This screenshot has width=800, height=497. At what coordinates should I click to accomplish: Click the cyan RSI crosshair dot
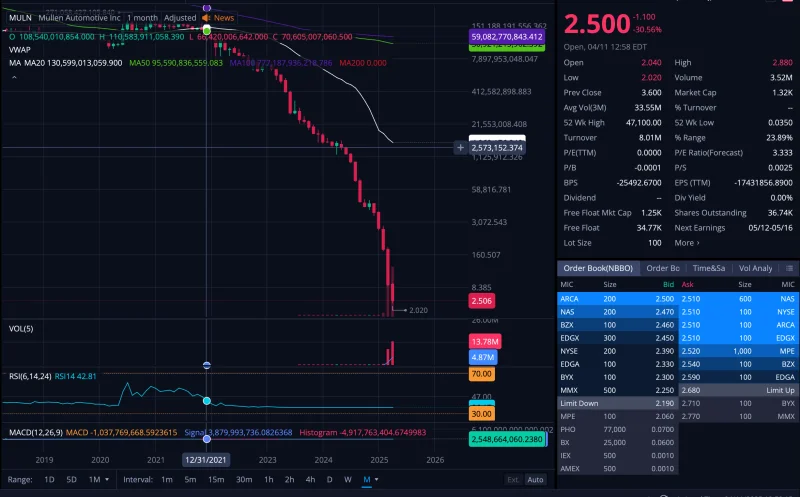pyautogui.click(x=207, y=401)
